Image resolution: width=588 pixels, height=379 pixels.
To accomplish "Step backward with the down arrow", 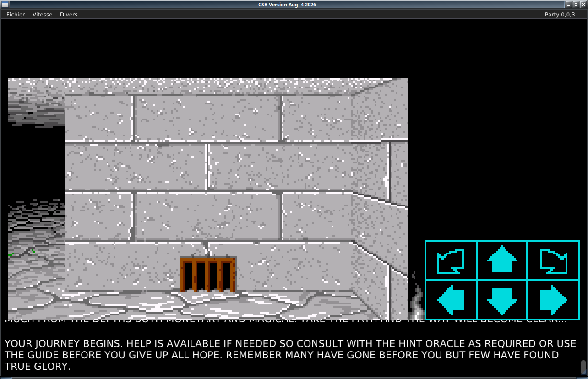I will [502, 300].
